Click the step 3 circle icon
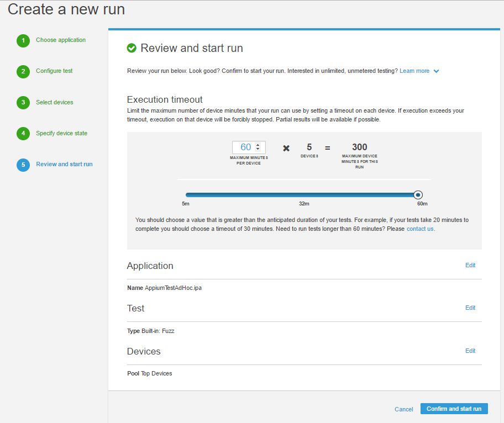 23,103
